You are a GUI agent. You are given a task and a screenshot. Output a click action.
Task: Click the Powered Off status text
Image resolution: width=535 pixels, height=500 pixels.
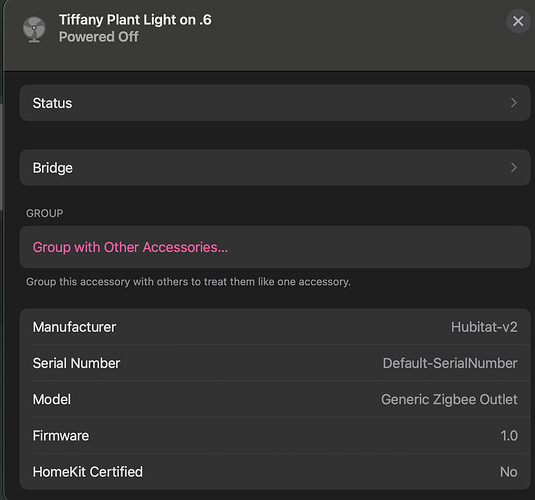[99, 37]
